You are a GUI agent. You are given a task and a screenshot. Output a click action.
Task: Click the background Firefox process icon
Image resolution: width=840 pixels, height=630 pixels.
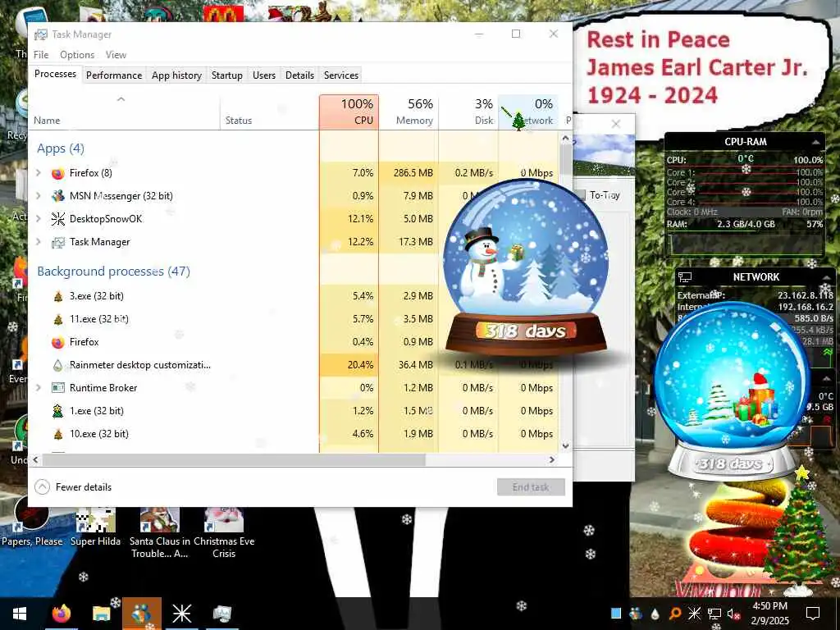(x=58, y=342)
